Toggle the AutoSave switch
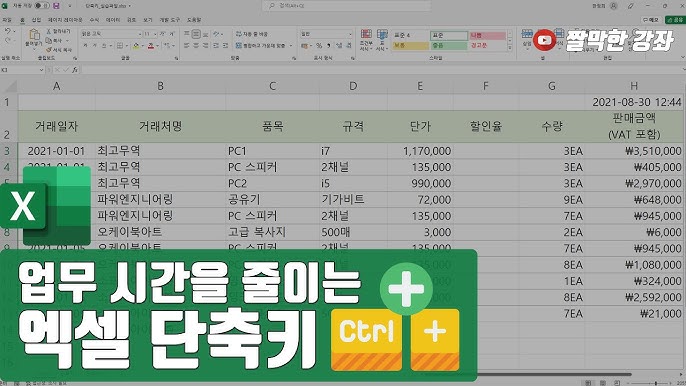The image size is (686, 386). [x=42, y=6]
